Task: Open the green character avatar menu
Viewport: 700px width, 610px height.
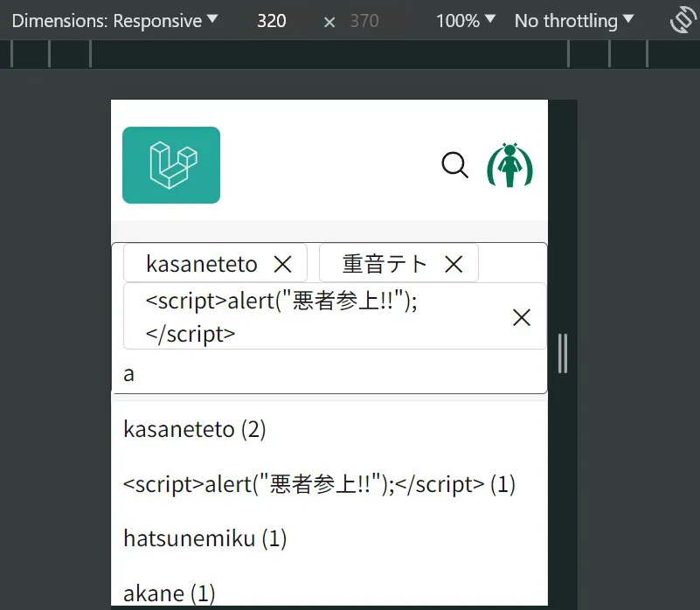Action: [x=509, y=165]
